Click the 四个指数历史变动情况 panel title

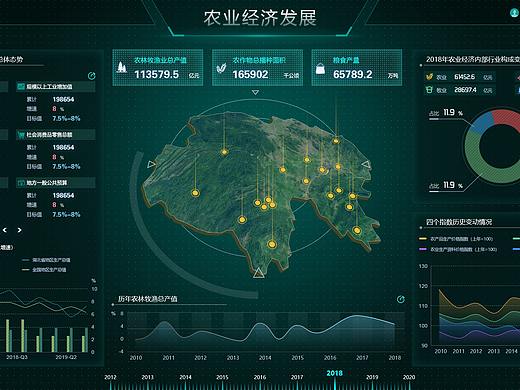pyautogui.click(x=459, y=222)
